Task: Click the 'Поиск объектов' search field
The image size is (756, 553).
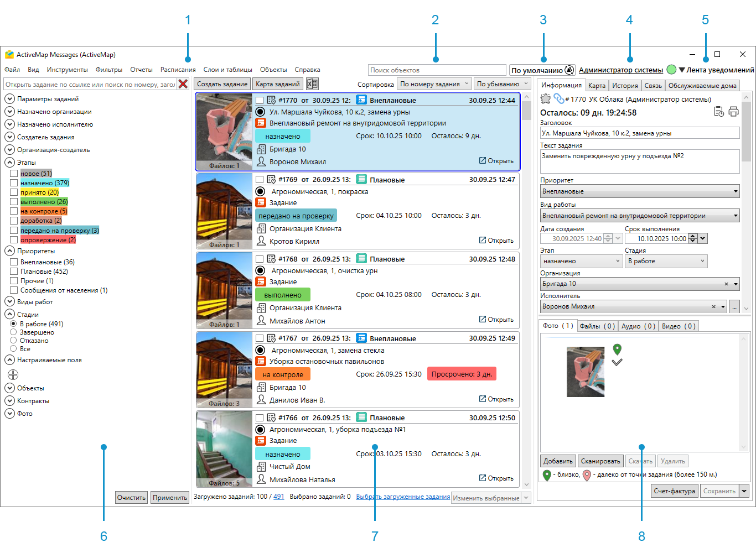Action: pos(437,70)
